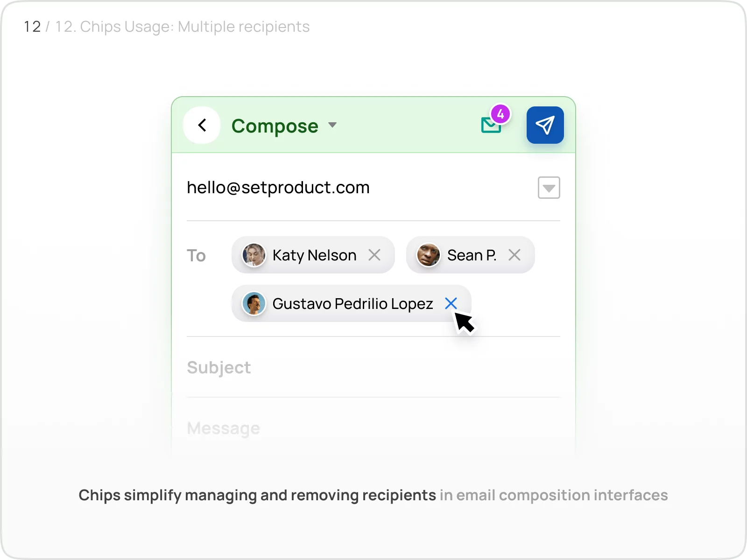Image resolution: width=747 pixels, height=560 pixels.
Task: Send the email using the paper plane button
Action: 545,125
